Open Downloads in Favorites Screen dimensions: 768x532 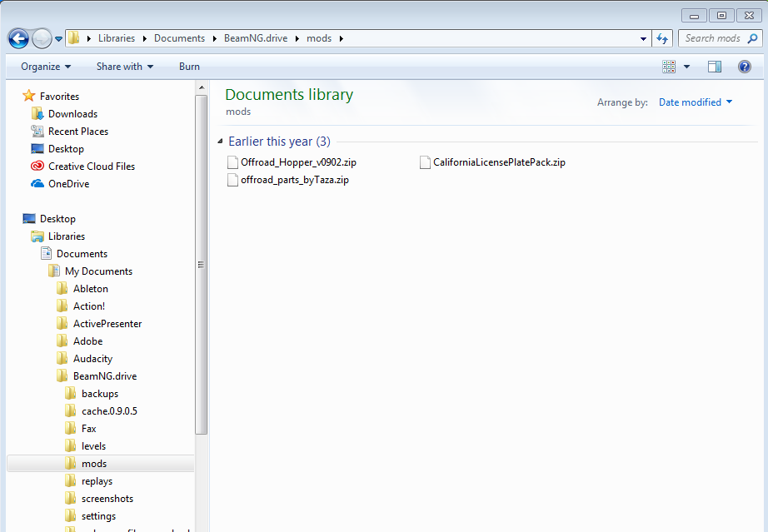72,114
